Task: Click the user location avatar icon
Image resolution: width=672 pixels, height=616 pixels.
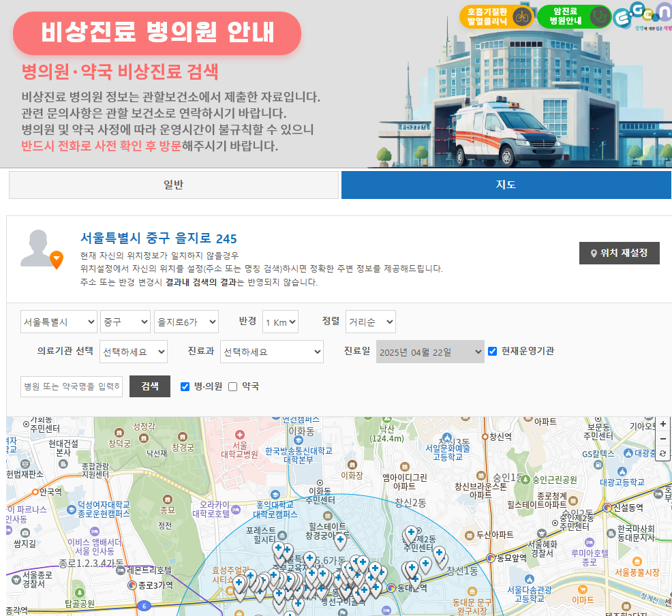Action: 42,249
